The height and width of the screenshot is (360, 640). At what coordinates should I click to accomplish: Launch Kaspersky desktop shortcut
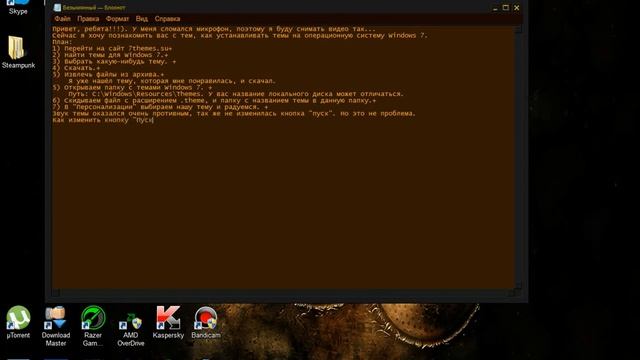click(168, 322)
